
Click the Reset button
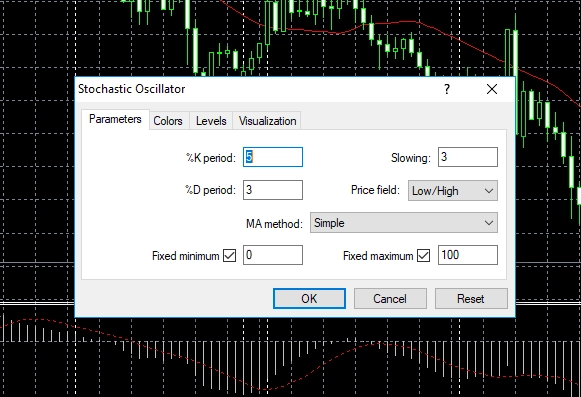pos(471,298)
